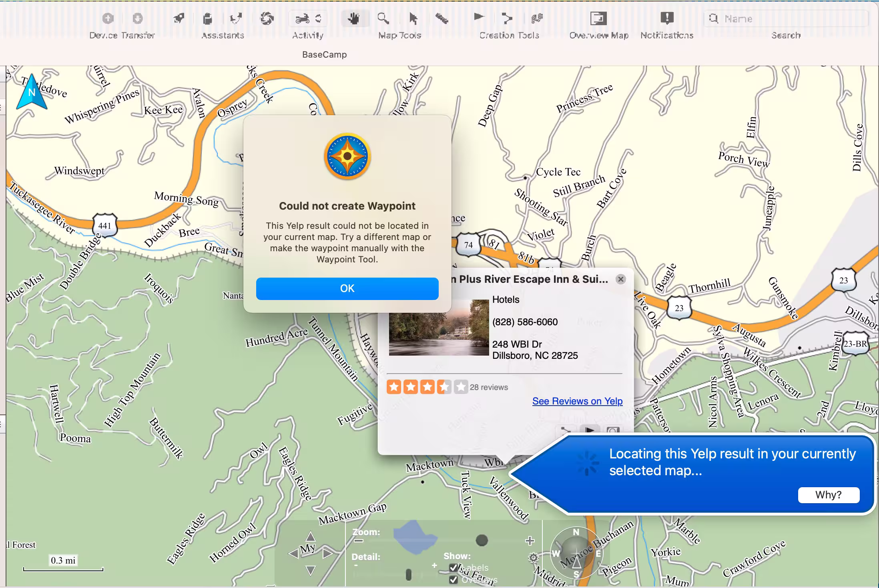Select the arrow Select tool
The image size is (879, 588).
413,18
